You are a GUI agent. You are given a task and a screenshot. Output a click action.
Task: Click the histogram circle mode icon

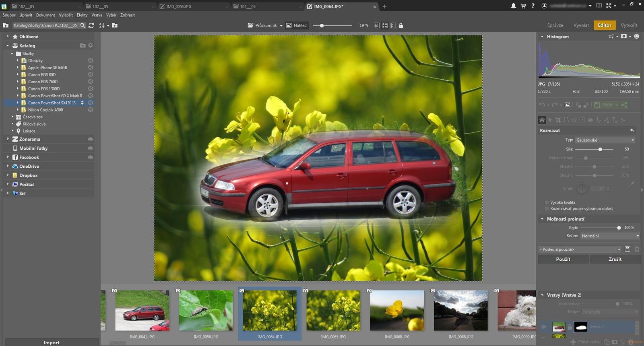(x=637, y=36)
